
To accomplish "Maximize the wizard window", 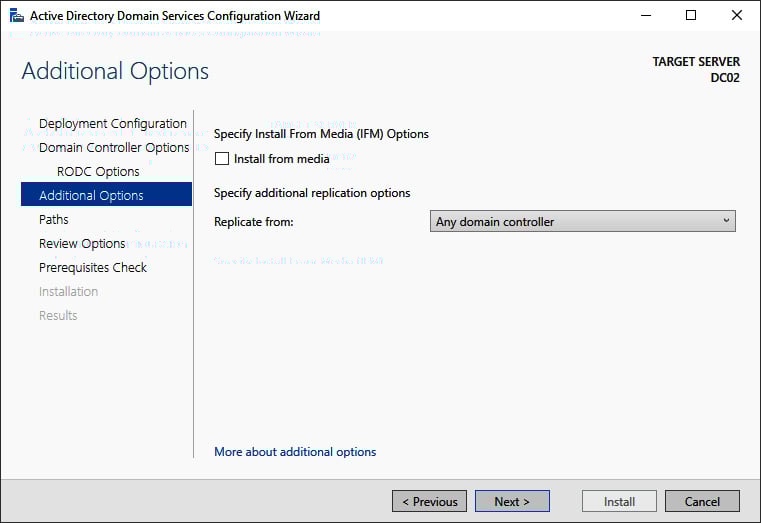I will click(x=691, y=16).
